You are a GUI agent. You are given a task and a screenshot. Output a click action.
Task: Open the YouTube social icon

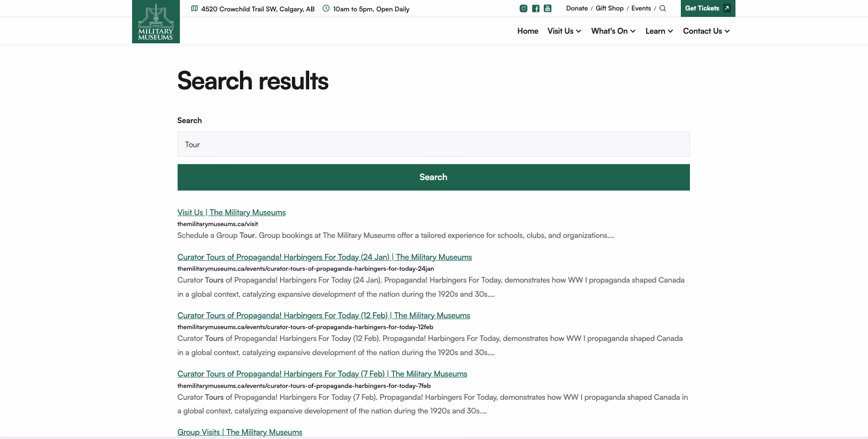[547, 8]
